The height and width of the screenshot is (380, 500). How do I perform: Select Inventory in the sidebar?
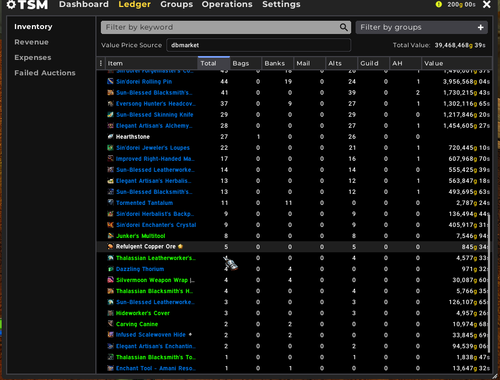point(33,27)
